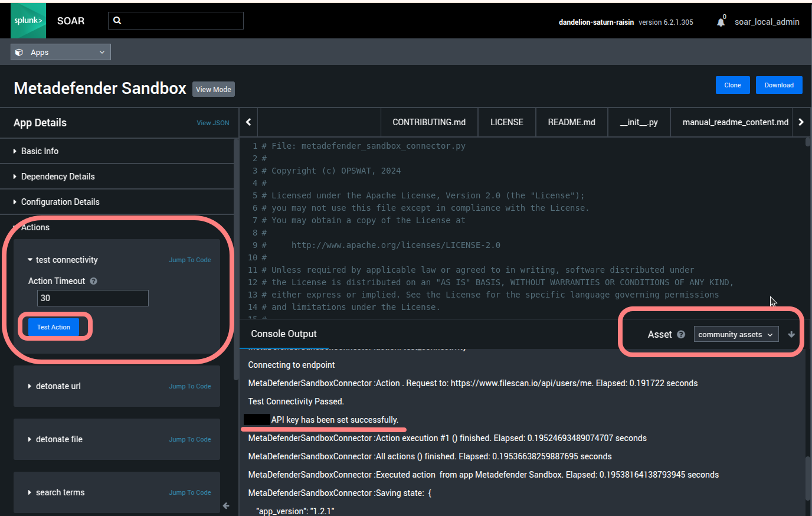
Task: Open the __init__.py tab
Action: (639, 122)
